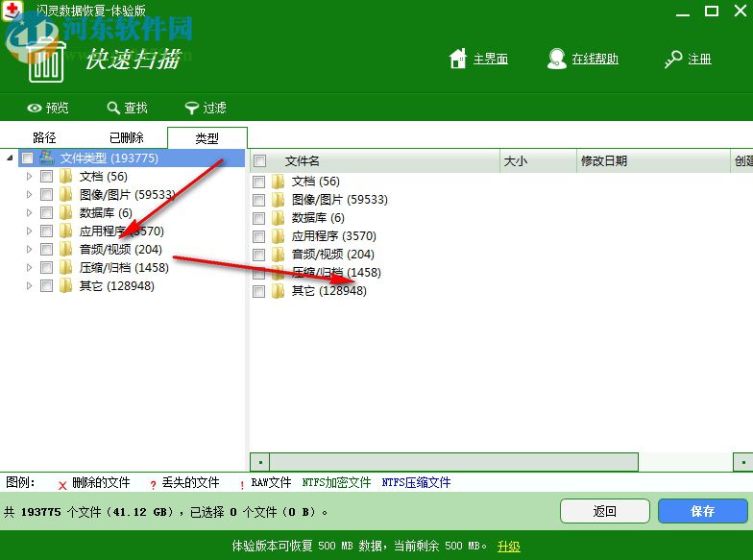The image size is (753, 560).
Task: Click the home icon for 主界面
Action: click(457, 59)
